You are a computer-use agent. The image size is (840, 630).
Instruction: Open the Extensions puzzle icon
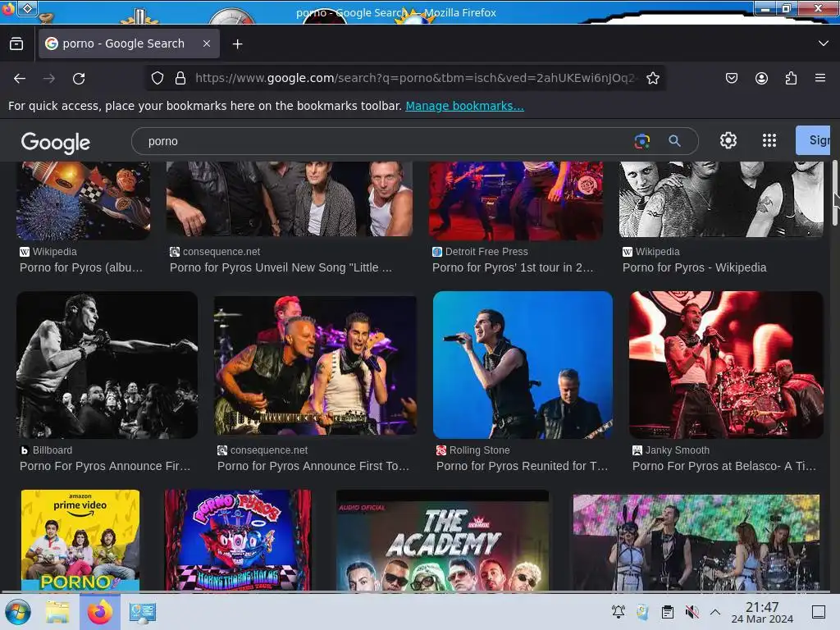pyautogui.click(x=791, y=78)
